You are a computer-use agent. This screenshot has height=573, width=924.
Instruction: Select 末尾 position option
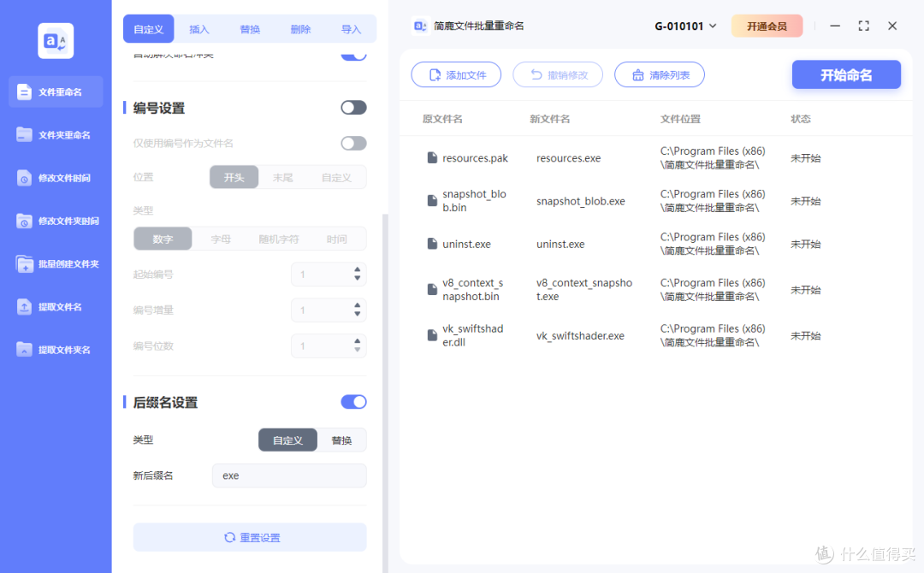click(x=283, y=177)
